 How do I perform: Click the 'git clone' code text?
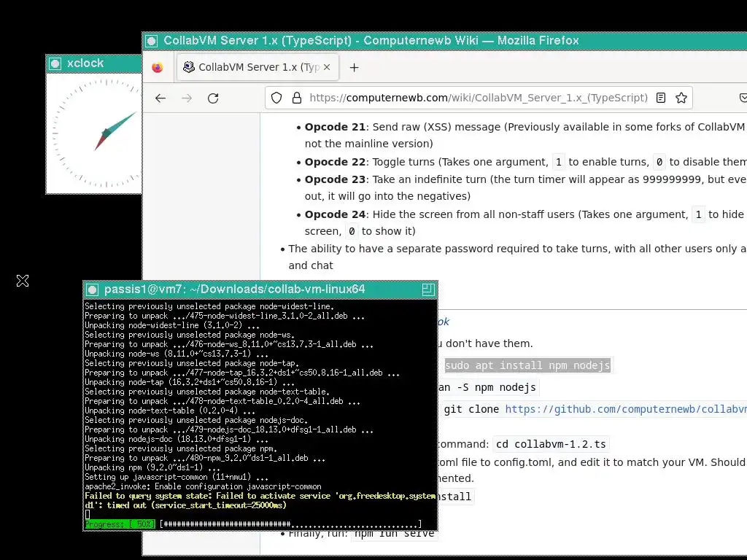click(471, 409)
